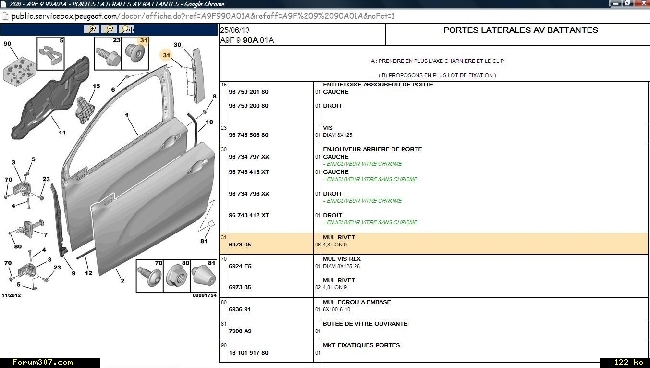The height and width of the screenshot is (368, 650).
Task: Select the rivet nut thumbnail labeled 31
Action: tap(136, 53)
